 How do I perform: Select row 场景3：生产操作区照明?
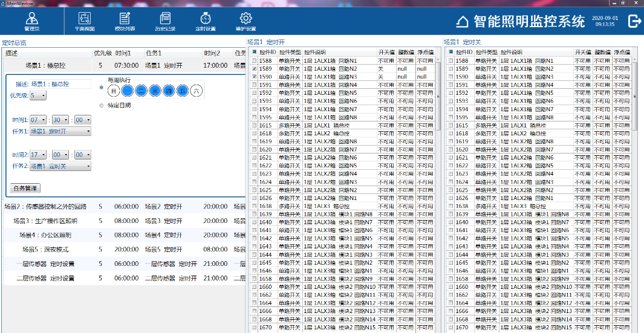pos(125,221)
